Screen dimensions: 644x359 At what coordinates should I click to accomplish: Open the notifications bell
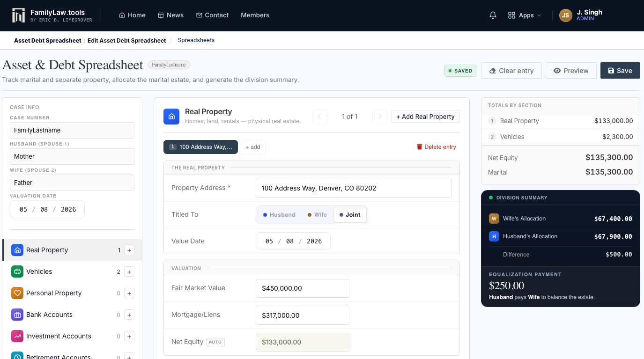click(x=493, y=15)
